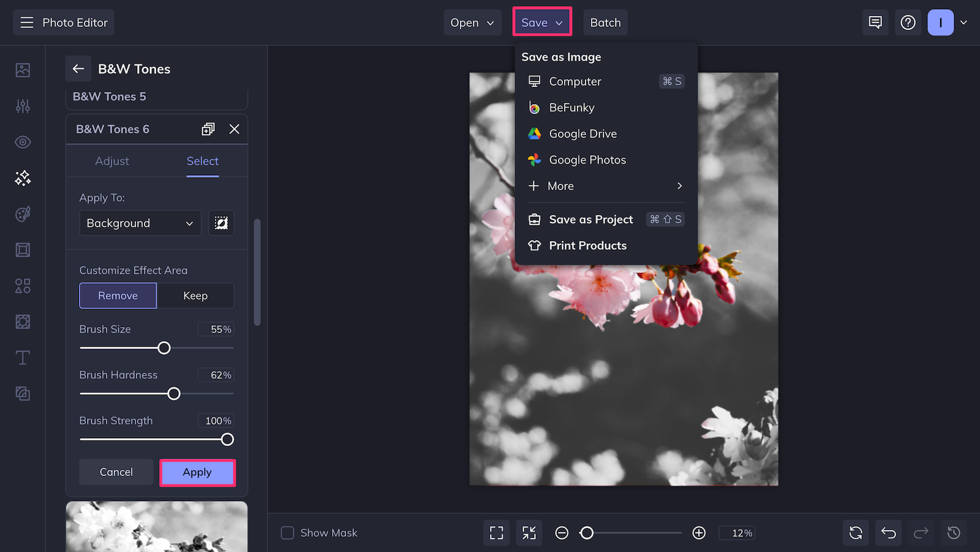
Task: Click the Brush Hardness slider handle
Action: 174,394
